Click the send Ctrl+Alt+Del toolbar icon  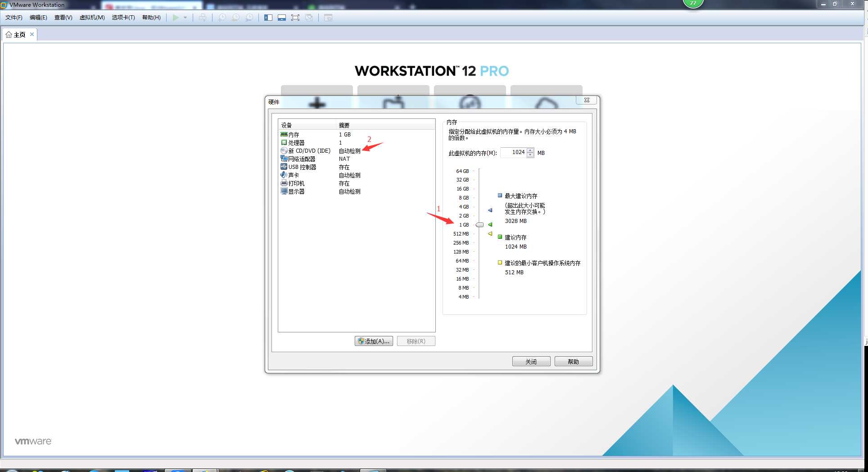coord(203,18)
